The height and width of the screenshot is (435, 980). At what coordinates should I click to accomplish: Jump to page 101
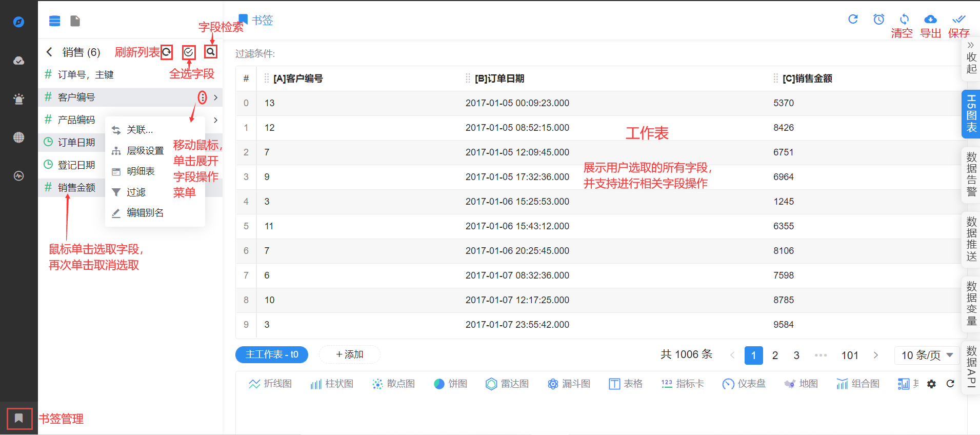click(850, 355)
